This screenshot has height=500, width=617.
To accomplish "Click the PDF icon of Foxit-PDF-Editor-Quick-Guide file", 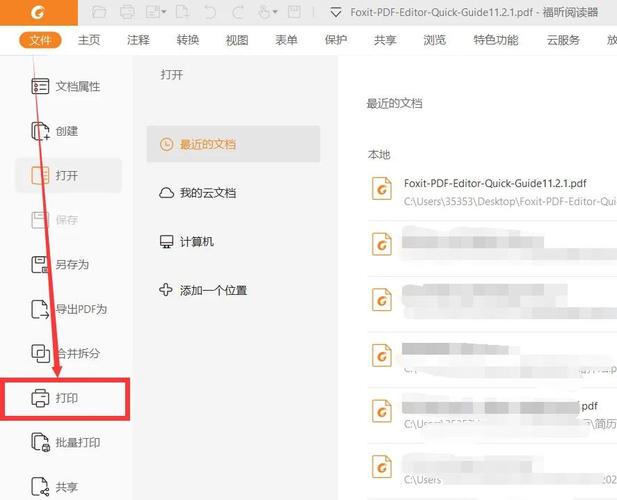I will [382, 188].
